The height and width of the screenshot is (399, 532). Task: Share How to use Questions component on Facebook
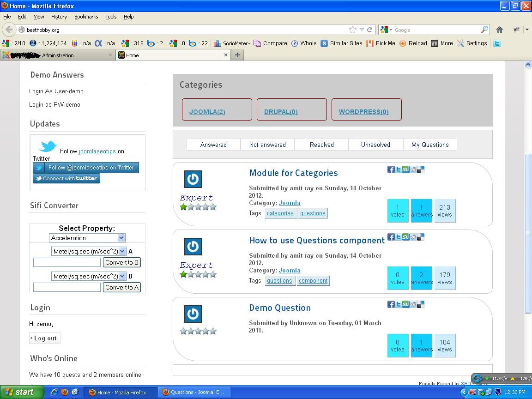(391, 237)
